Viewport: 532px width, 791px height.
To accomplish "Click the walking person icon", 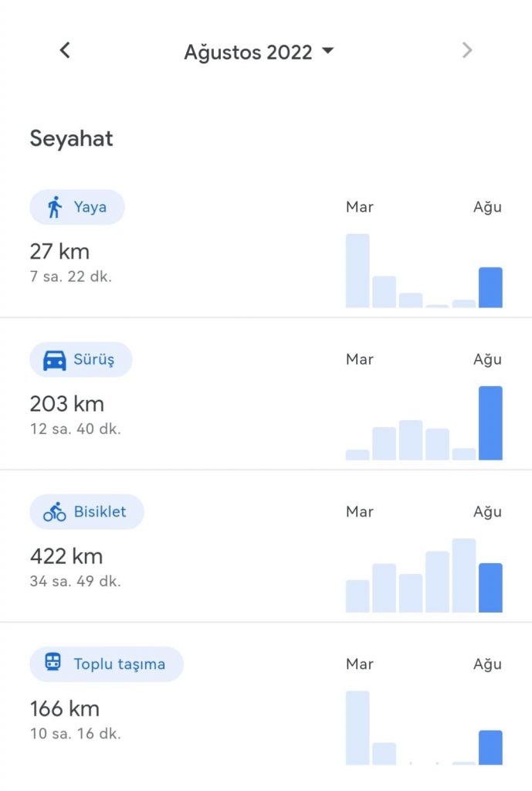I will (x=54, y=207).
